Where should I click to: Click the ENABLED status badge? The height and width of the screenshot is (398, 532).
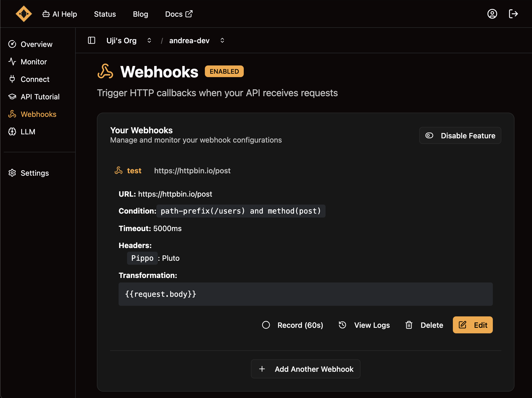pyautogui.click(x=224, y=71)
